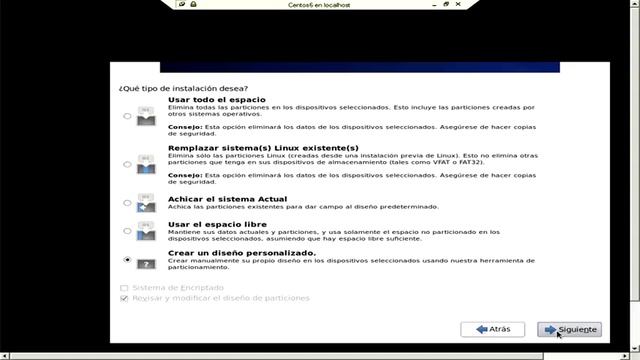
Task: Click the 'Usar el espacio libre' heading
Action: pyautogui.click(x=217, y=224)
